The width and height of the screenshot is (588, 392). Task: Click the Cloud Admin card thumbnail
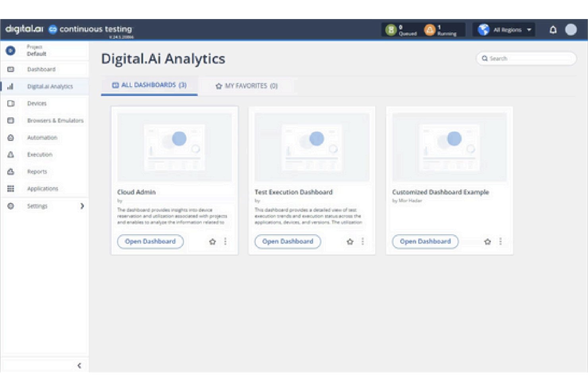point(174,147)
